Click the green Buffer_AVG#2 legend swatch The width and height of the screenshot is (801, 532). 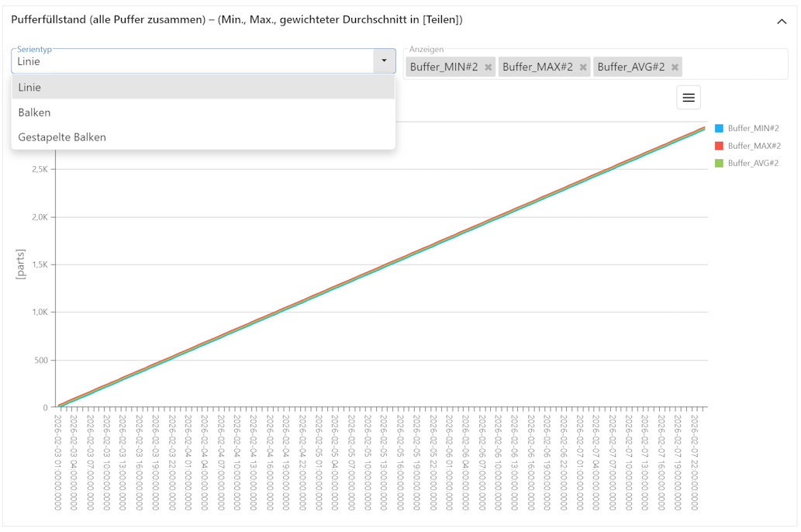(720, 163)
